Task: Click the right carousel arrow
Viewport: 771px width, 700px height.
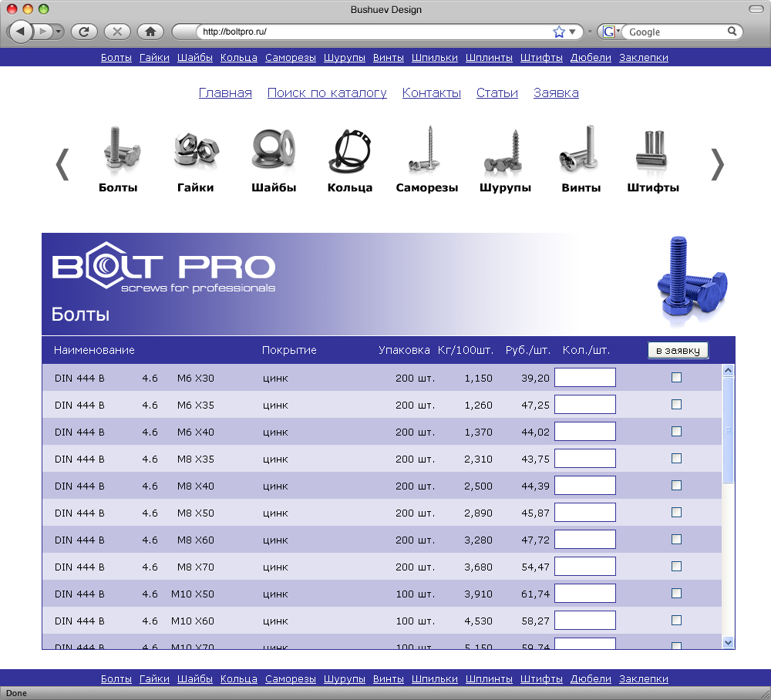Action: (x=718, y=163)
